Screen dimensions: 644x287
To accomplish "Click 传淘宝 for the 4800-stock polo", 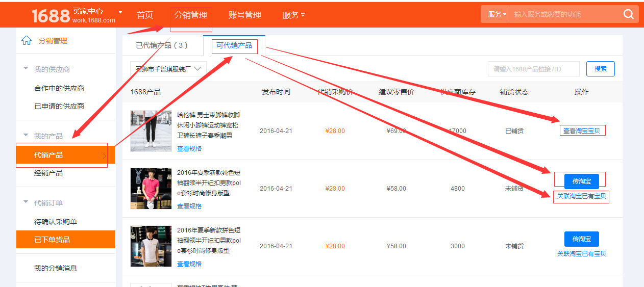I will [x=582, y=181].
